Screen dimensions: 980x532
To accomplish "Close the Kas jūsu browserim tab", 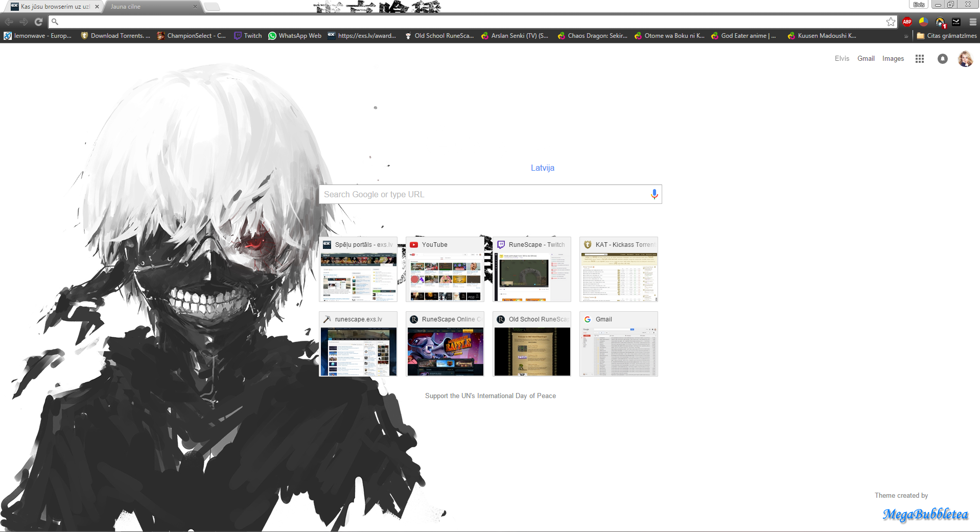I will (x=97, y=7).
